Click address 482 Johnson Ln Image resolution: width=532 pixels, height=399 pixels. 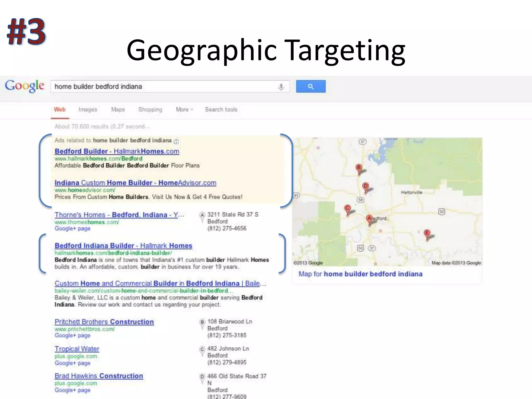(228, 349)
